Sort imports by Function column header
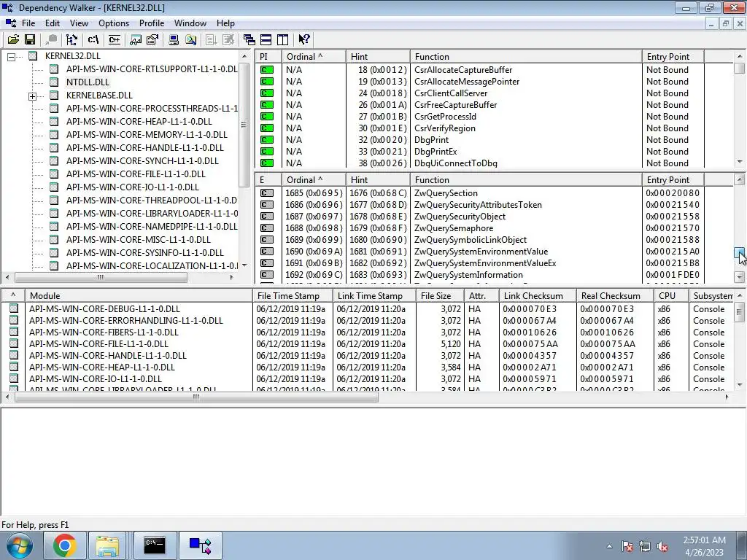747x560 pixels. tap(526, 57)
